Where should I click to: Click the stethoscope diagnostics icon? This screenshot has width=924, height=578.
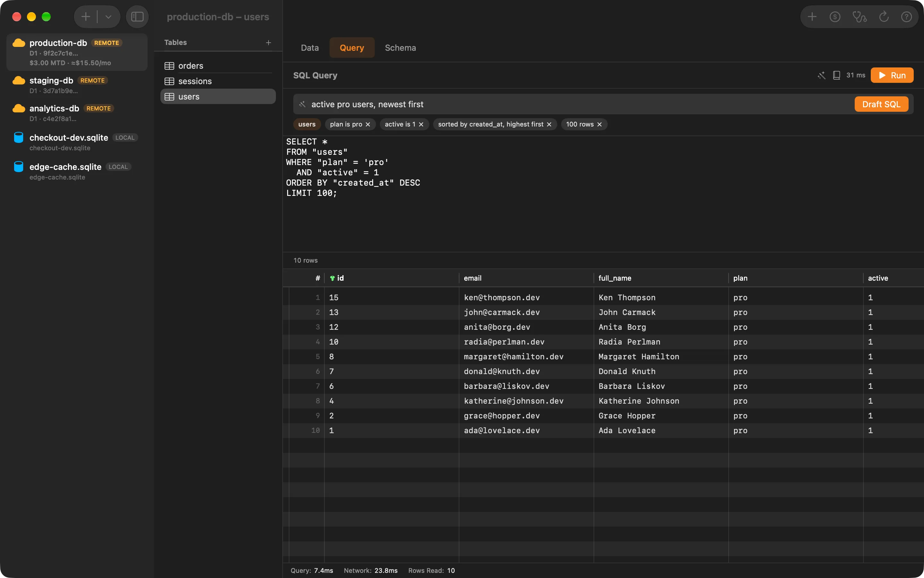click(860, 17)
